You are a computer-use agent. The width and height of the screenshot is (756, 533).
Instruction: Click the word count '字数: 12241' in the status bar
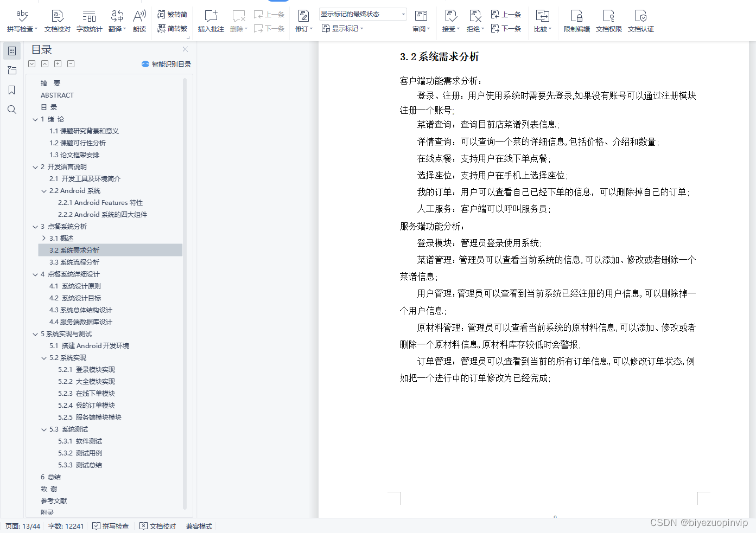coord(66,526)
